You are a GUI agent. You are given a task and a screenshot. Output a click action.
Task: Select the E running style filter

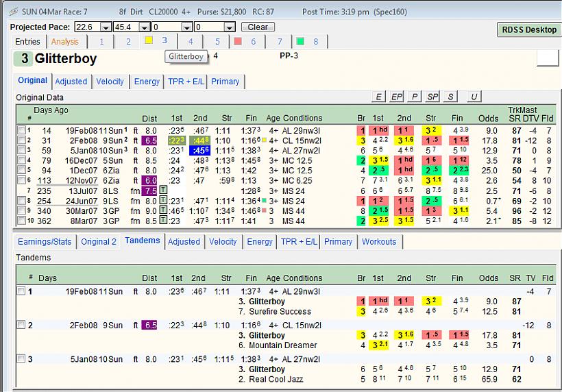point(378,97)
